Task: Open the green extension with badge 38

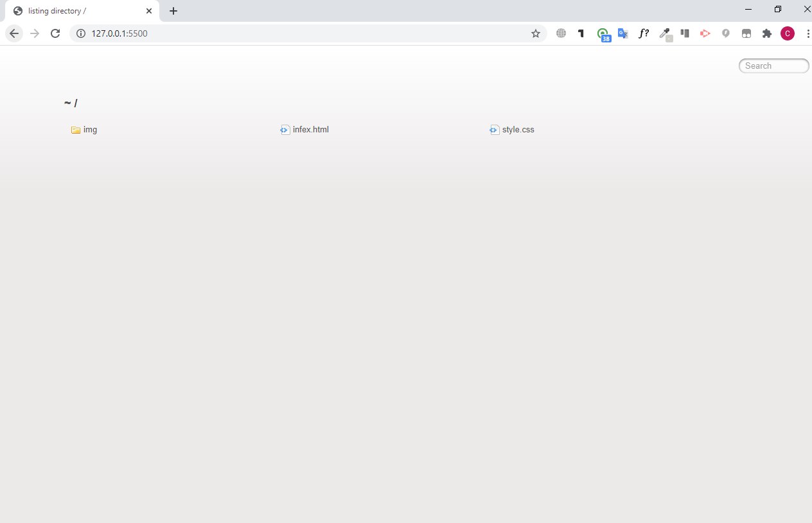Action: pos(603,35)
